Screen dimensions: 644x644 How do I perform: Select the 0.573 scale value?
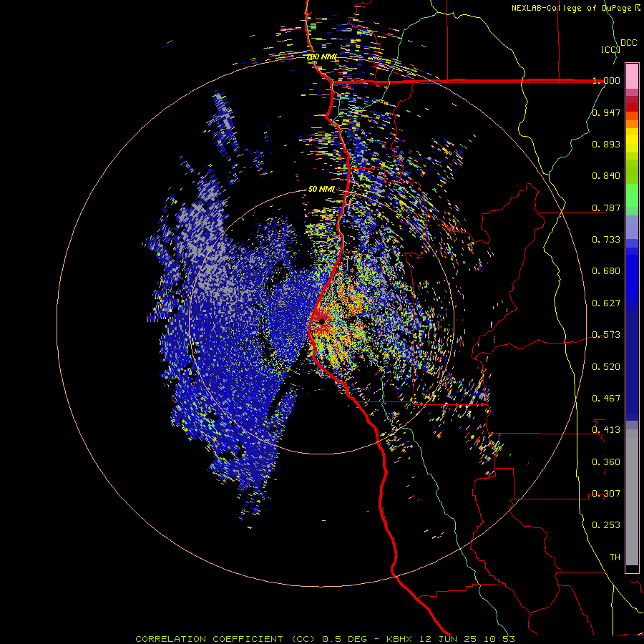[606, 335]
